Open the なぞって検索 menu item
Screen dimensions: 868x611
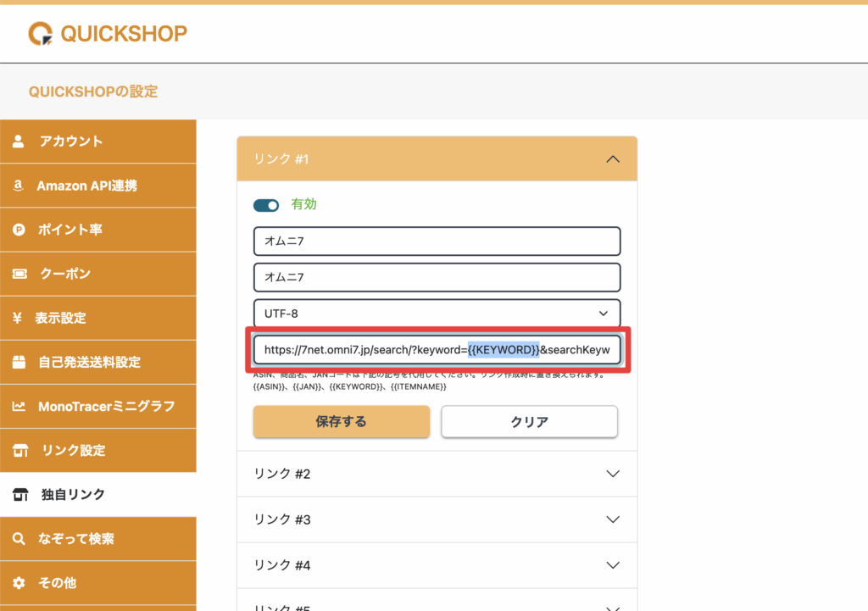tap(98, 538)
